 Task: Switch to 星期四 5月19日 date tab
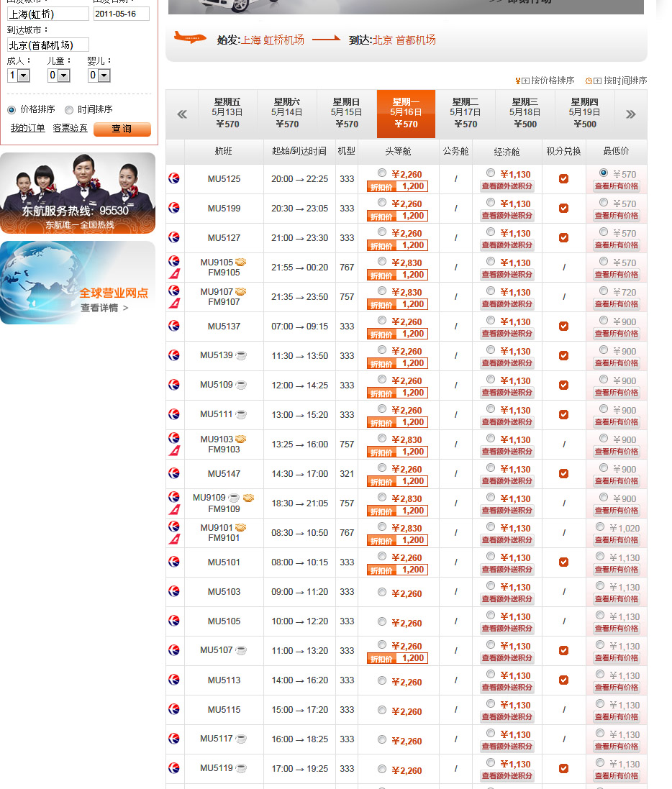click(x=585, y=114)
